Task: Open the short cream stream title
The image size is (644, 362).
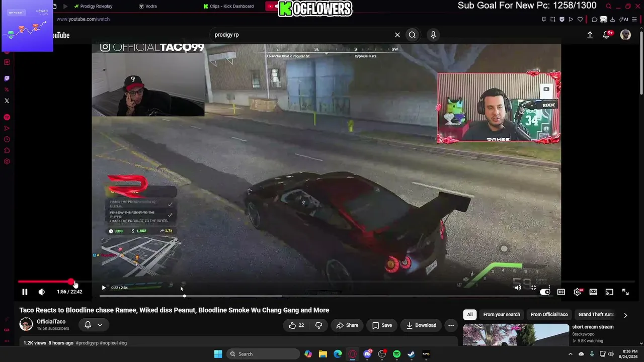Action: (593, 327)
